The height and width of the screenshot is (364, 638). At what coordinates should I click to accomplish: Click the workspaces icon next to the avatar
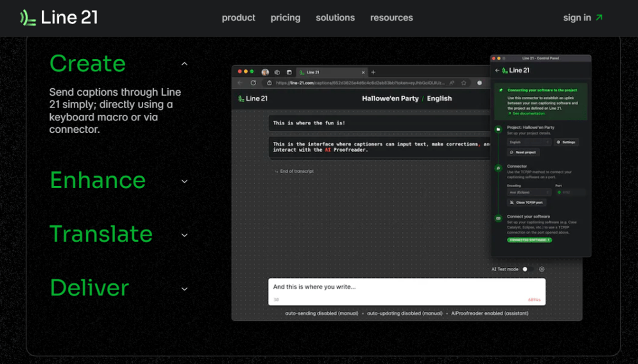click(277, 73)
